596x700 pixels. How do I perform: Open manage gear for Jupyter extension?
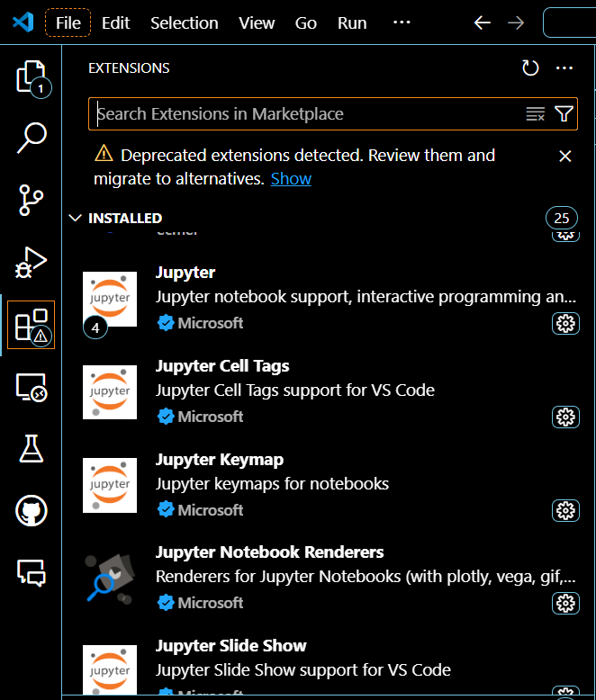point(565,324)
